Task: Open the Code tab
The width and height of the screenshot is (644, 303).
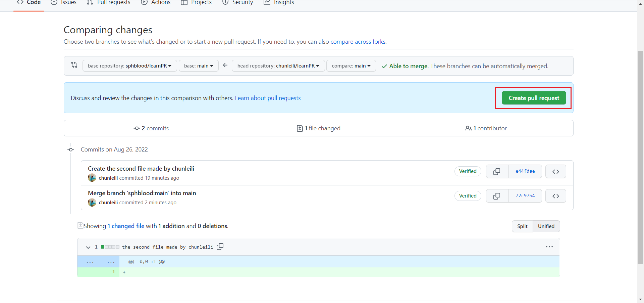Action: 29,3
